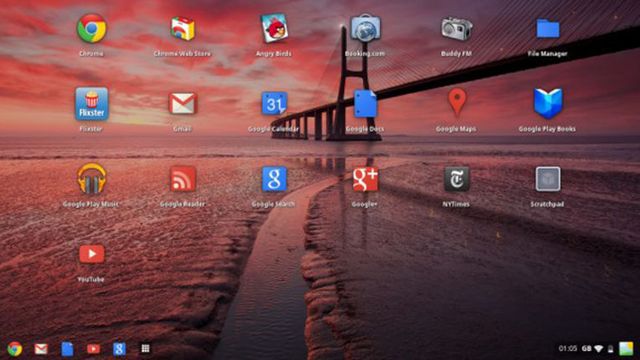Viewport: 640px width, 360px height.
Task: Click Chrome icon in the bottom shelf
Action: (x=15, y=349)
